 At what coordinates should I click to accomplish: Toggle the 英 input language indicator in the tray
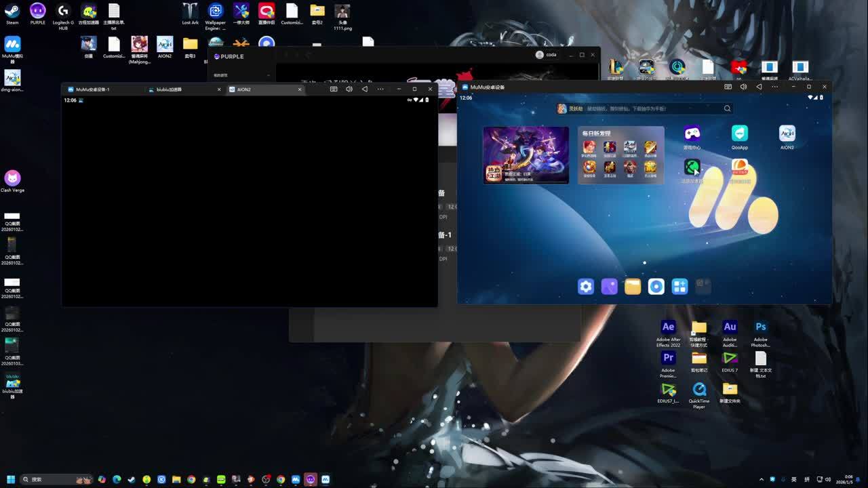pos(794,479)
